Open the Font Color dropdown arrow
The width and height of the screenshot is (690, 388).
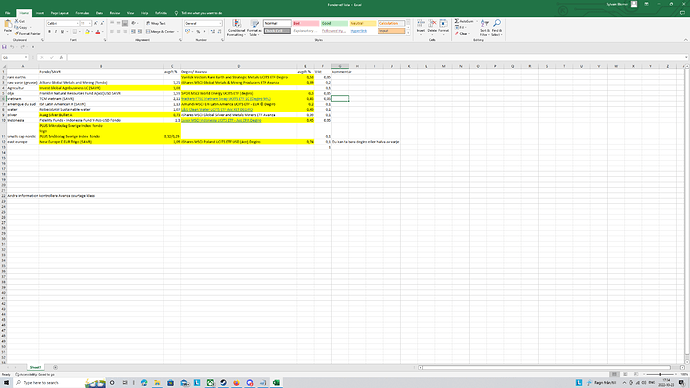(102, 32)
